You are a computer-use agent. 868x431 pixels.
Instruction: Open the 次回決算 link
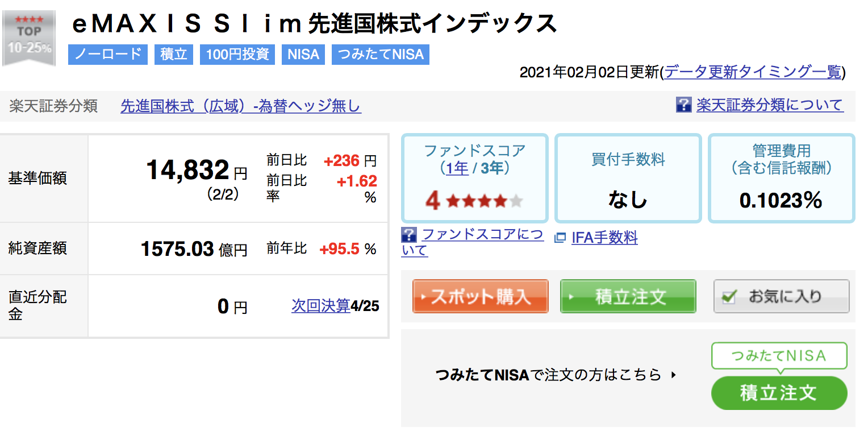pos(321,306)
